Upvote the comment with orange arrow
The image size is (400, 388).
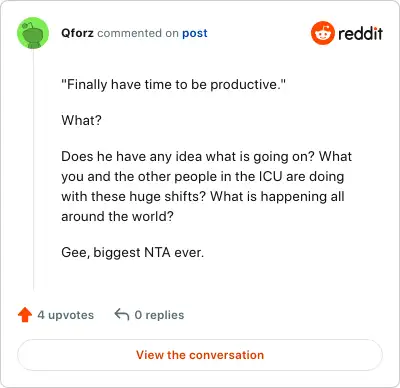[x=25, y=315]
